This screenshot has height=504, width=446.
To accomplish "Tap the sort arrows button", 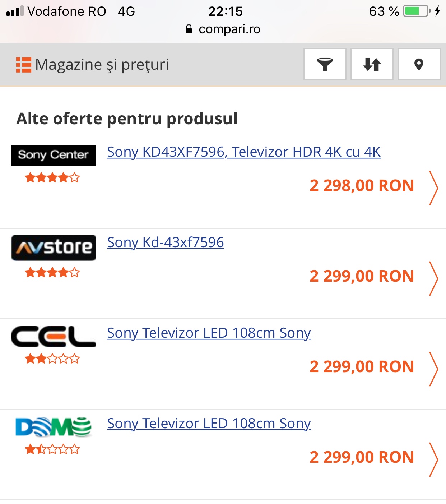I will pyautogui.click(x=372, y=64).
